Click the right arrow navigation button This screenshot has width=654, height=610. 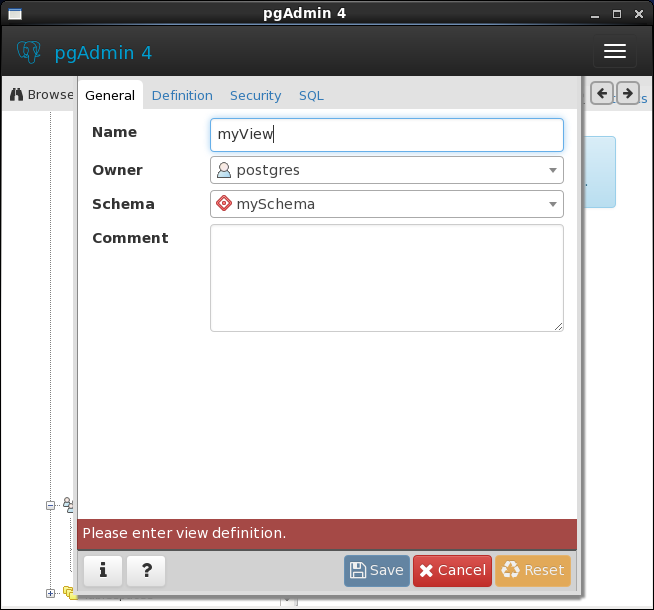click(x=627, y=93)
